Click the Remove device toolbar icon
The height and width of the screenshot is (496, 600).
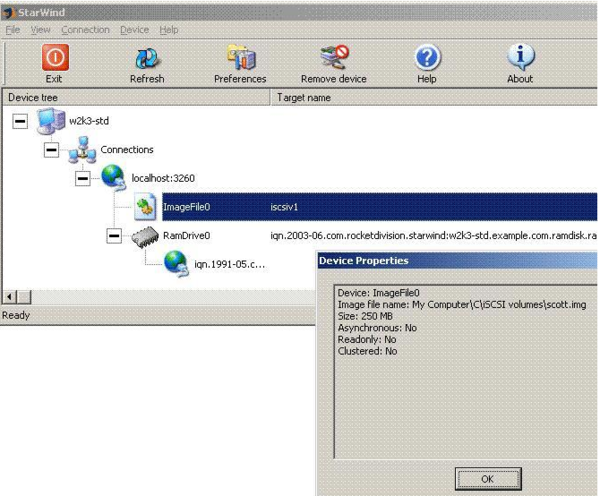pos(334,57)
